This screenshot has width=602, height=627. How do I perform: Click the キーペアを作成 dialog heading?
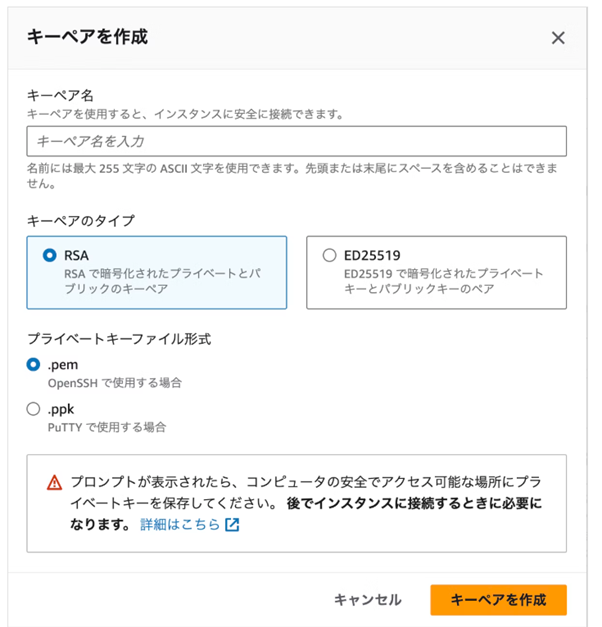(87, 38)
